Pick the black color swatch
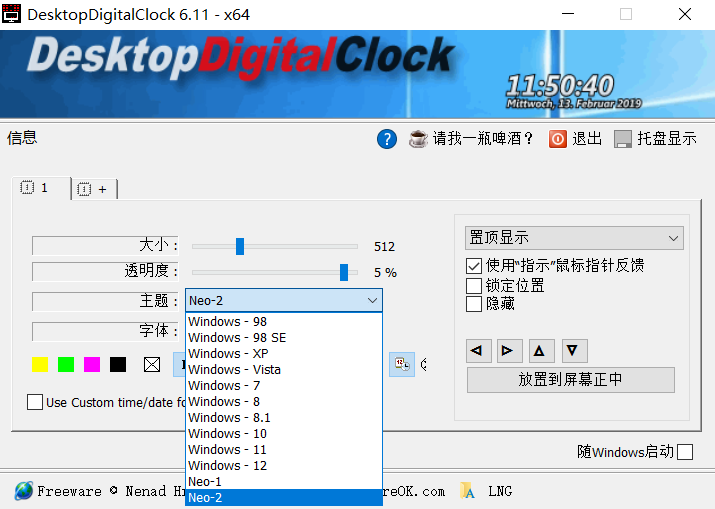The width and height of the screenshot is (715, 509). tap(118, 364)
